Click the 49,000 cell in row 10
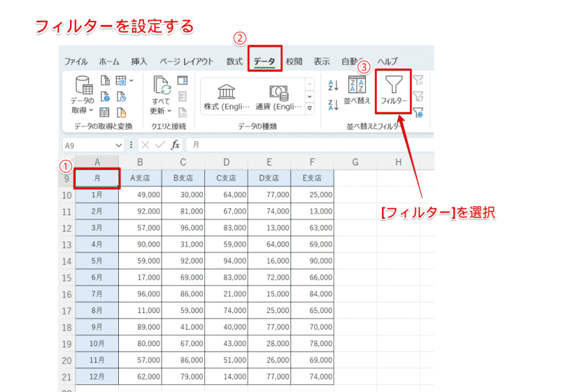This screenshot has width=568, height=392. click(140, 195)
